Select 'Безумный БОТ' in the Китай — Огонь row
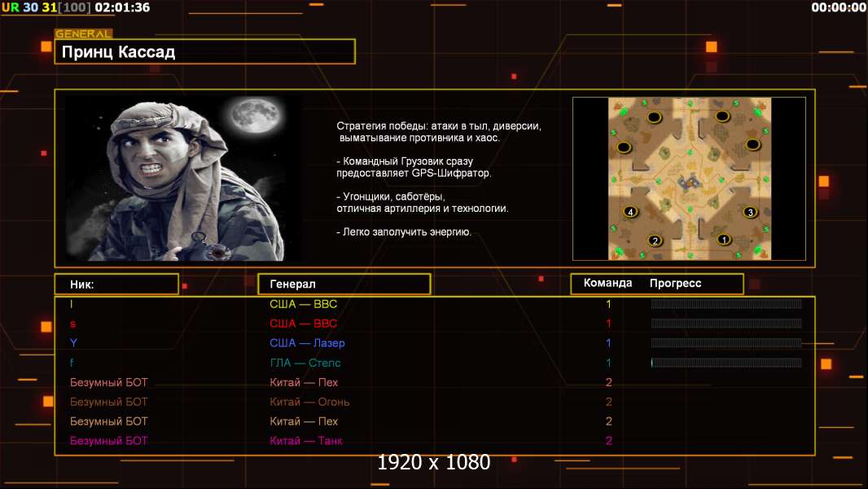This screenshot has height=489, width=868. pyautogui.click(x=109, y=402)
